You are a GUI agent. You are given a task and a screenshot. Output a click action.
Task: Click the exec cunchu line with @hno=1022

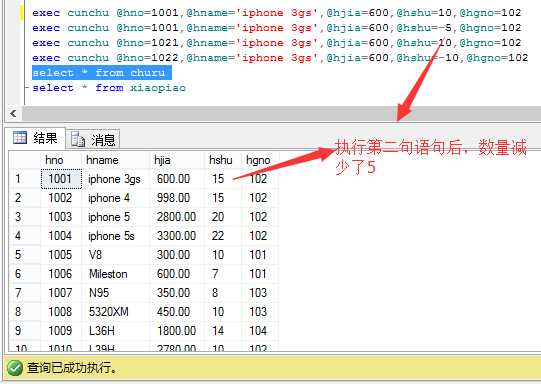(280, 58)
